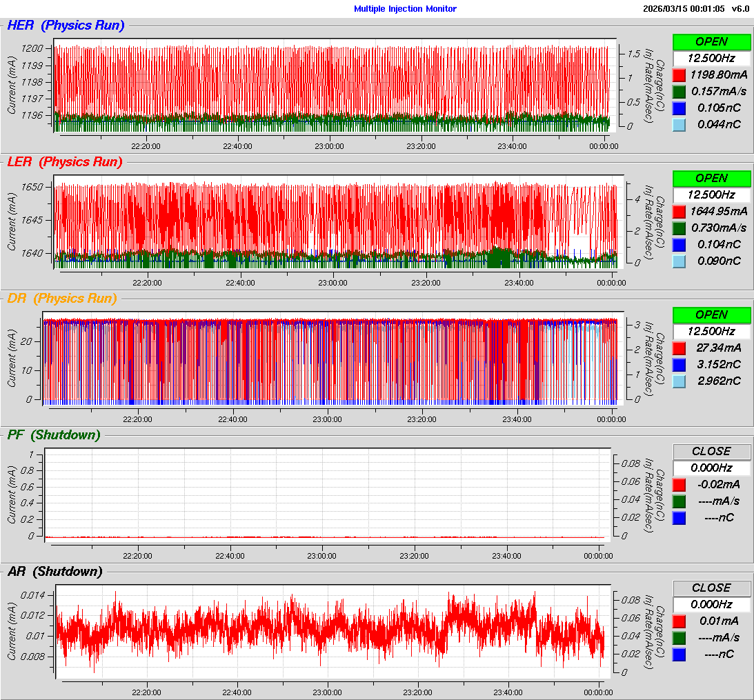
Task: Click the HER 12.500Hz frequency field
Action: 711,58
